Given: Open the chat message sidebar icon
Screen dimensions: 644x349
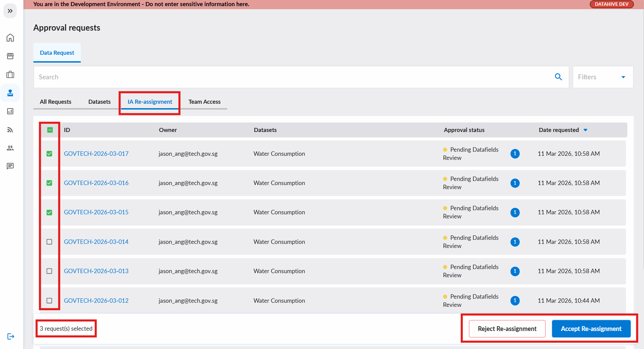Looking at the screenshot, I should (10, 166).
